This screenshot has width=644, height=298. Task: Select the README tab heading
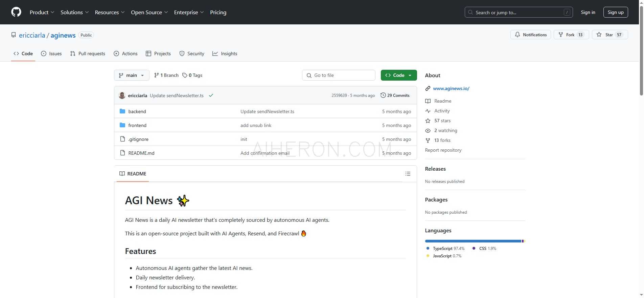133,174
